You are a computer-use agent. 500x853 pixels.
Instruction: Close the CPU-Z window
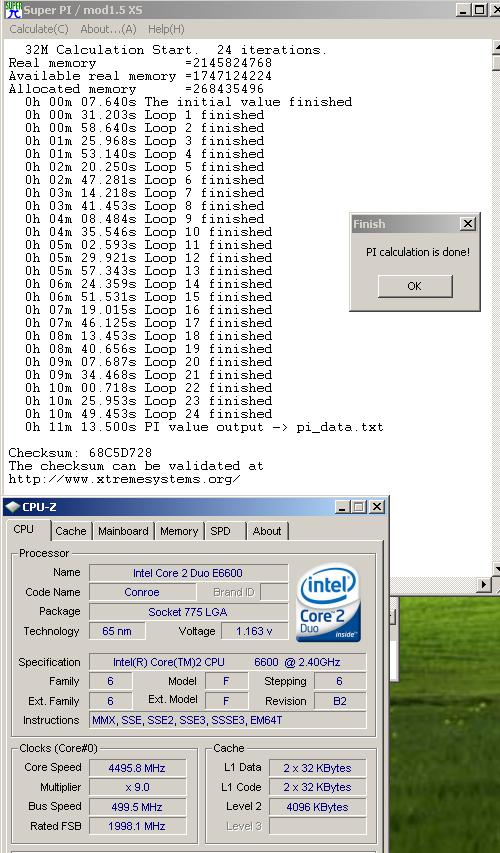pyautogui.click(x=376, y=507)
